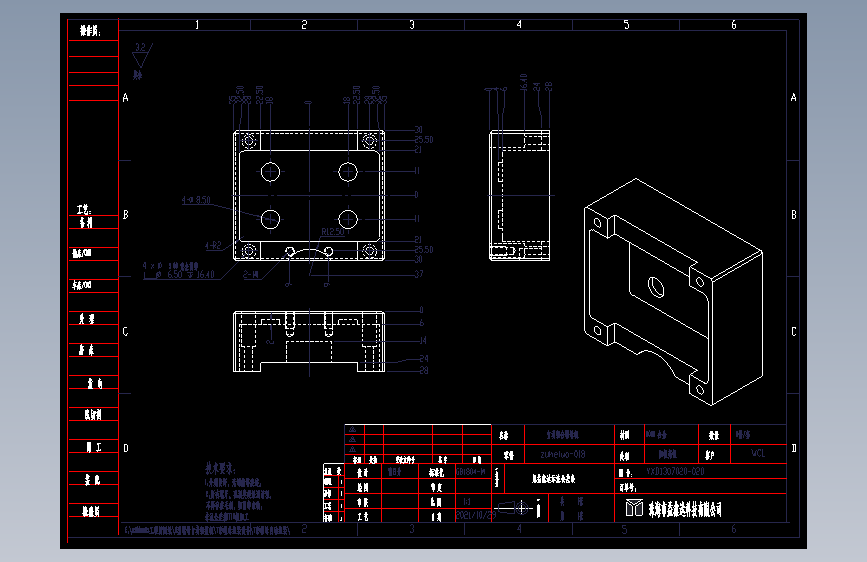Click the technical requirements heading "技术要求"
Screen dimensions: 867x562
pyautogui.click(x=221, y=469)
